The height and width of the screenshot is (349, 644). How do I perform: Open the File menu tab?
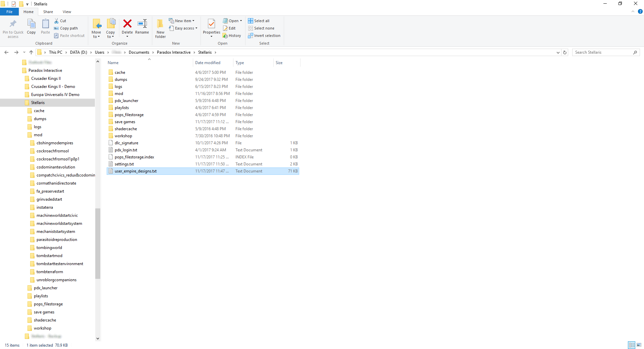(x=9, y=12)
